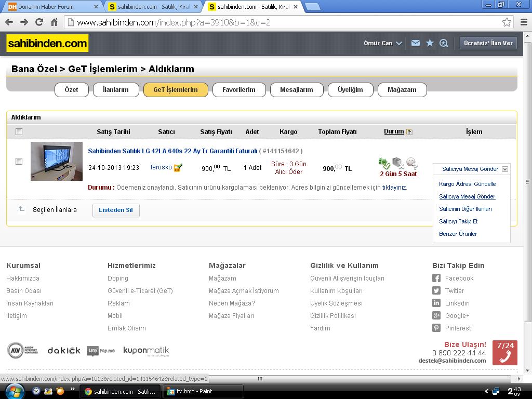Image resolution: width=532 pixels, height=399 pixels.
Task: Open tv.bmp - Paint from taskbar
Action: click(x=203, y=391)
